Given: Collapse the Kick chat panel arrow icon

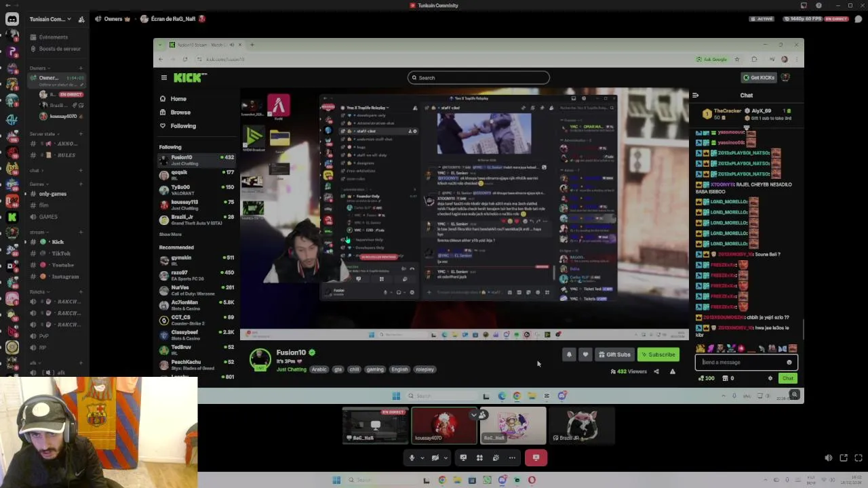Looking at the screenshot, I should click(x=695, y=96).
